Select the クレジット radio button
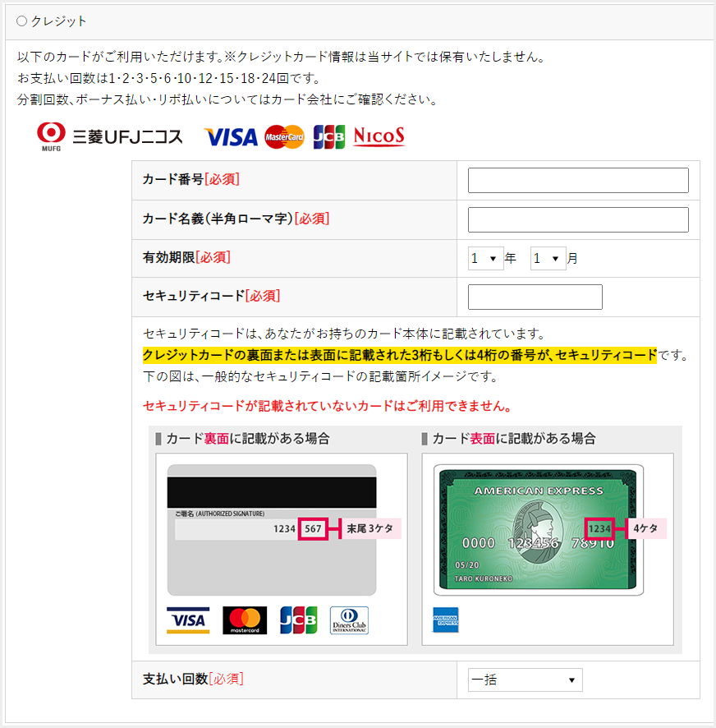716x728 pixels. 21,21
